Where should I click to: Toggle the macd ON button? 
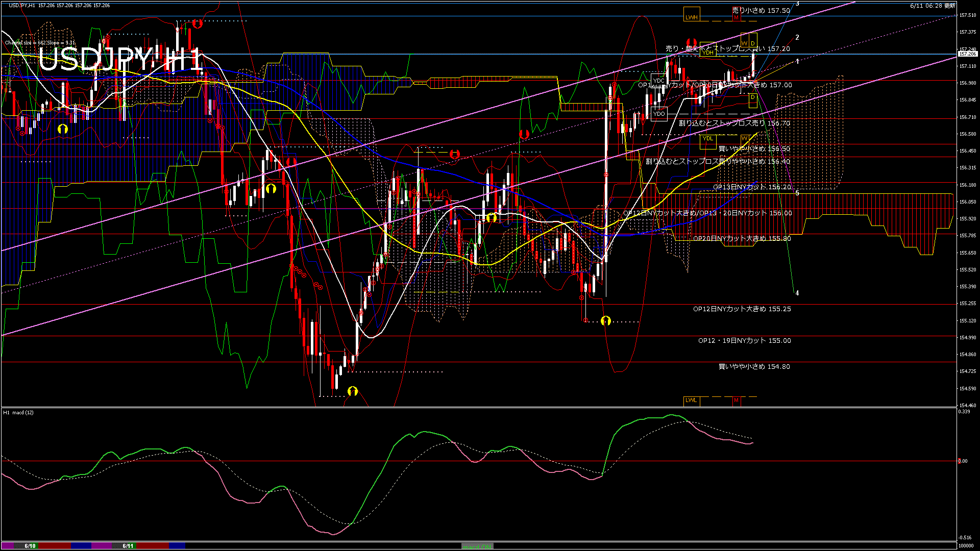477,546
